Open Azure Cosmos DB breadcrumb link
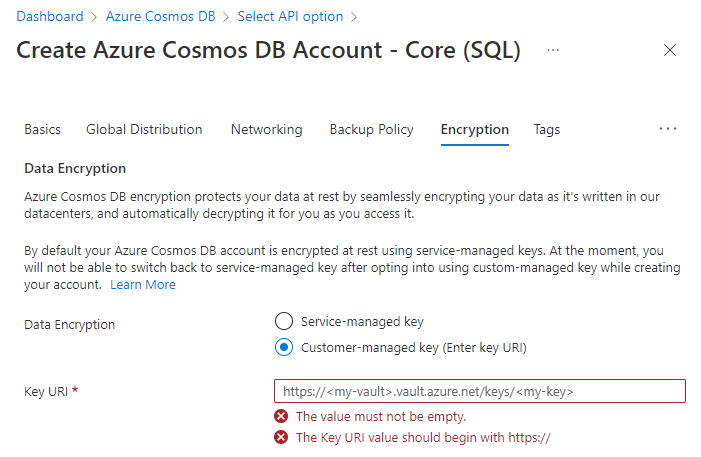This screenshot has height=457, width=701. click(x=160, y=17)
